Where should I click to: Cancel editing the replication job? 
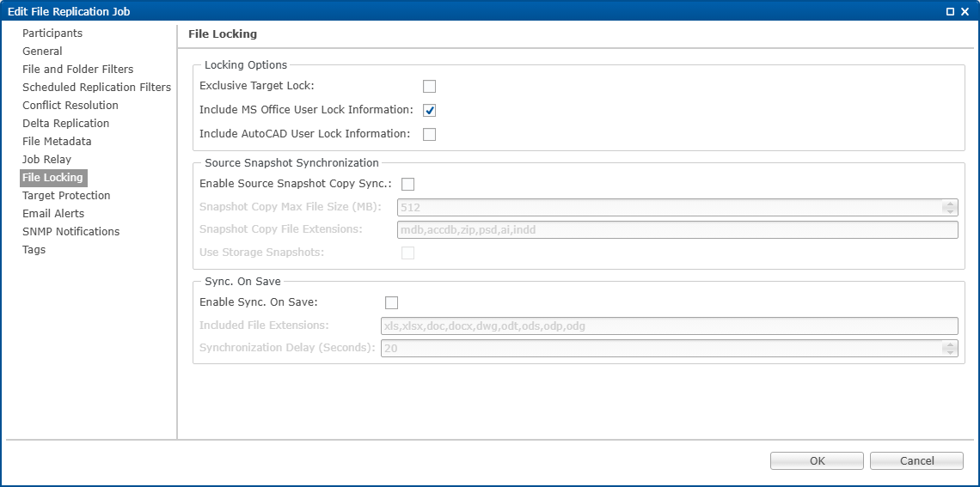(916, 461)
